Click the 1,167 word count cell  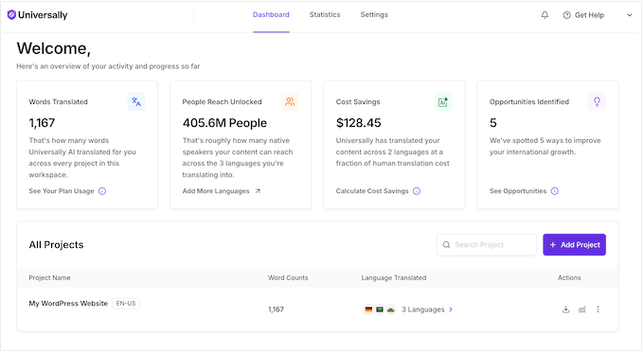click(x=276, y=309)
